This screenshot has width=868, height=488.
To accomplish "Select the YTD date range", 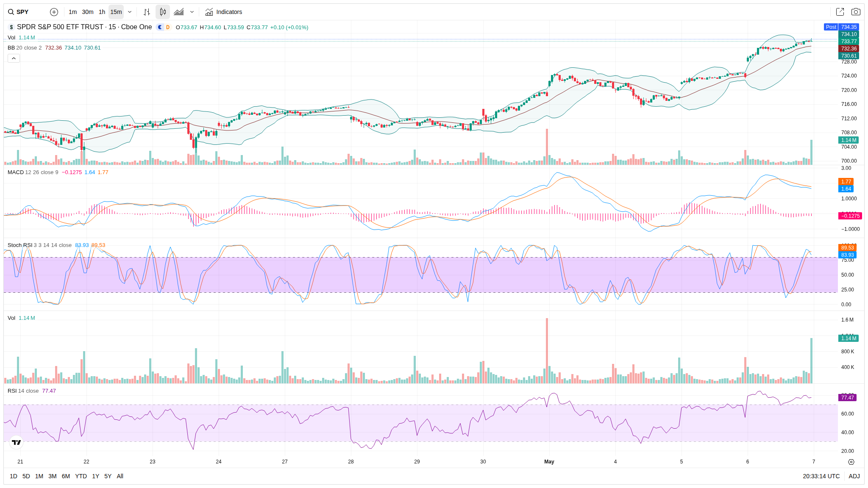I will tap(81, 476).
